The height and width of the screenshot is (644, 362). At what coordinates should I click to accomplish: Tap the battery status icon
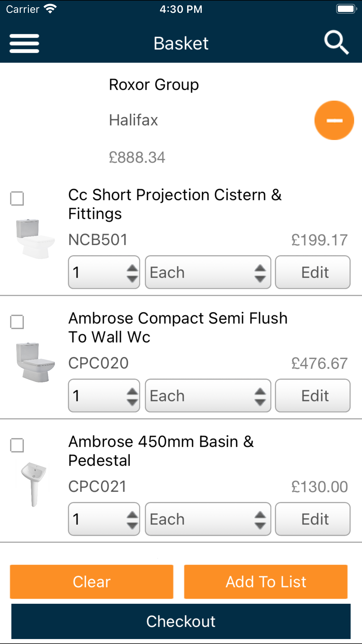point(347,9)
